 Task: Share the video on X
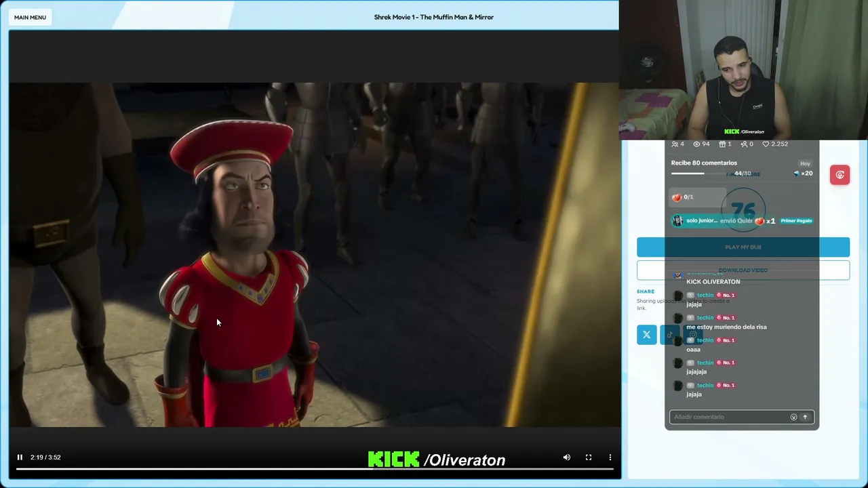[x=647, y=335]
